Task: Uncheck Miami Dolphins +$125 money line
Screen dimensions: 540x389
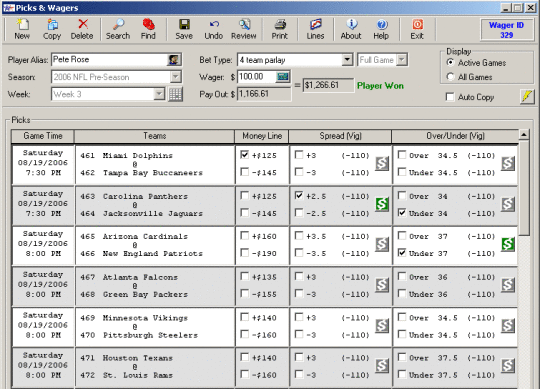Action: point(245,155)
